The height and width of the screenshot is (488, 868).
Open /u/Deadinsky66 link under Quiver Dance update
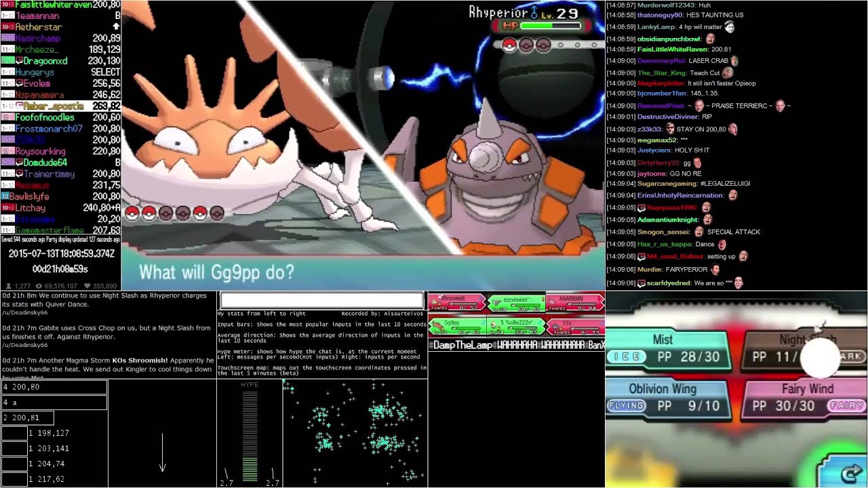(x=24, y=312)
